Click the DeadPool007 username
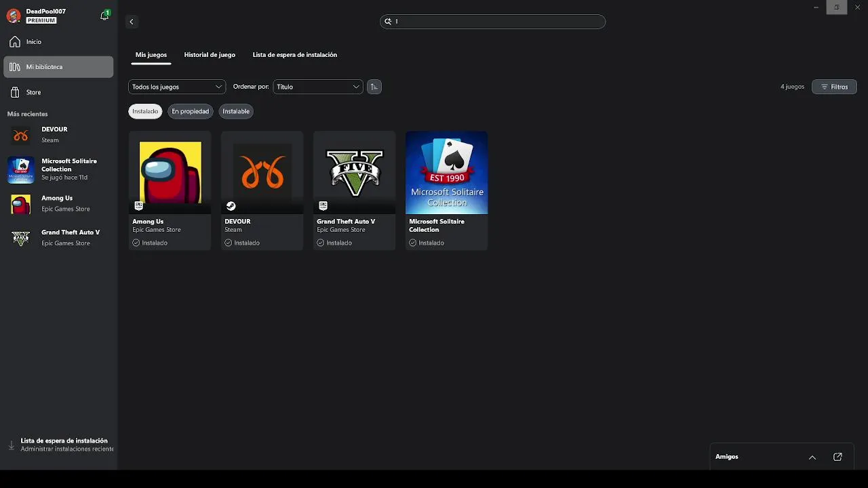The width and height of the screenshot is (868, 488). point(46,12)
